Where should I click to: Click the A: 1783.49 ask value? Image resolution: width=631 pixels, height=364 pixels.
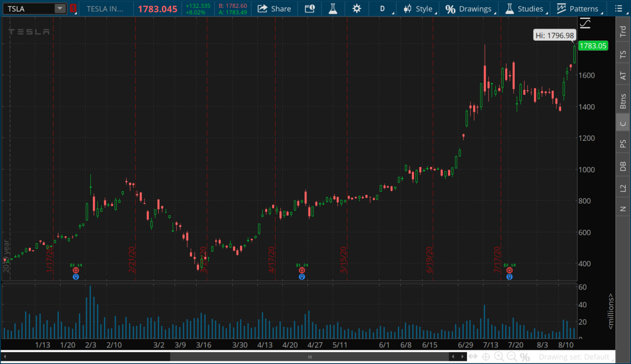click(x=232, y=12)
